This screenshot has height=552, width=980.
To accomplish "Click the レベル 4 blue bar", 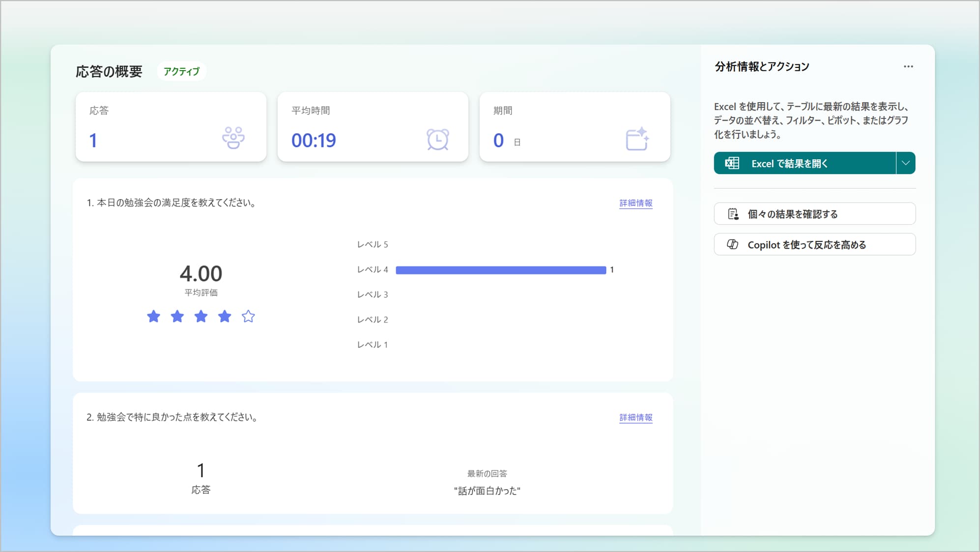I will (x=500, y=270).
